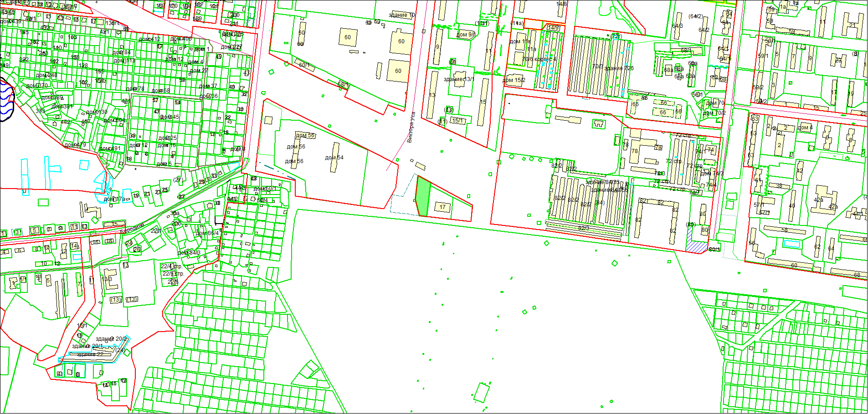The height and width of the screenshot is (414, 868).
Task: Select the long building labeled здание 22
Action: tap(90, 355)
